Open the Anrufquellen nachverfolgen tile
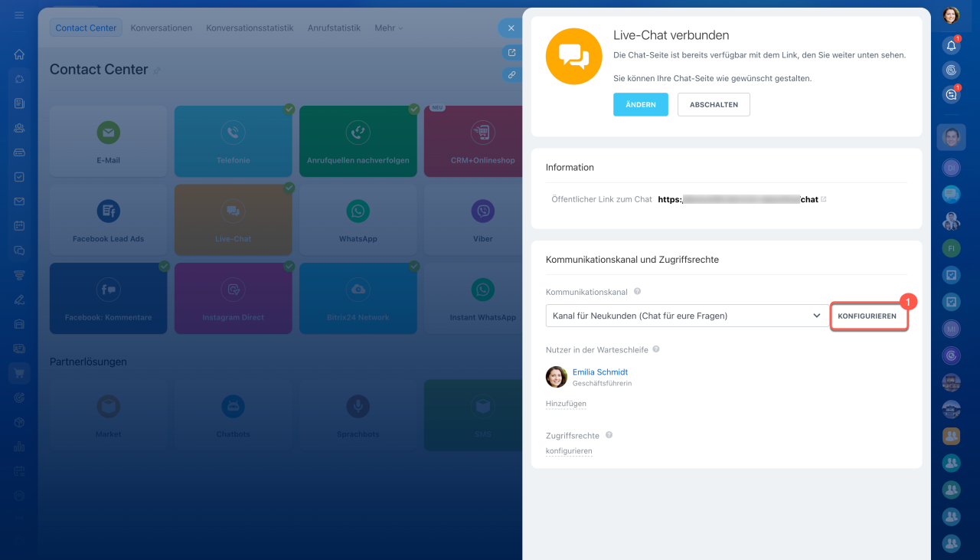Viewport: 980px width, 560px height. click(358, 141)
